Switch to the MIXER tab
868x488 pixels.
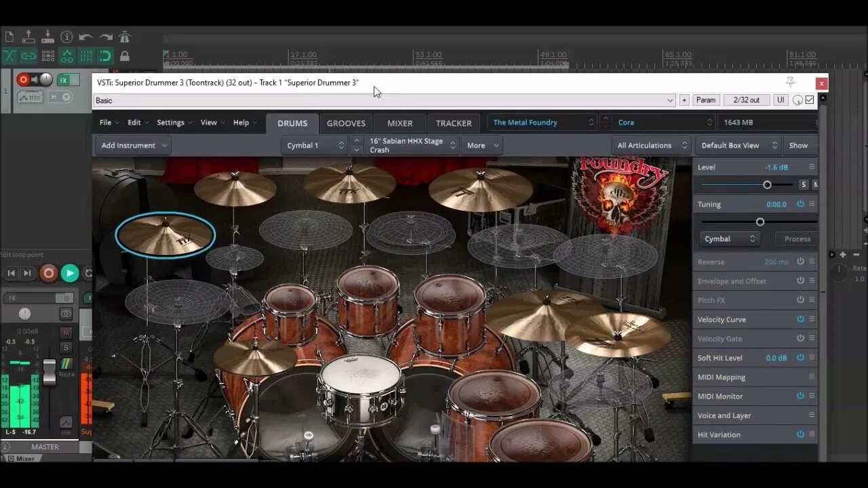pos(400,123)
